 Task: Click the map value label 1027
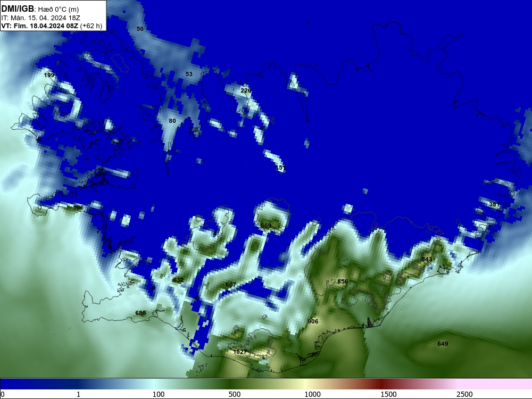point(240,352)
